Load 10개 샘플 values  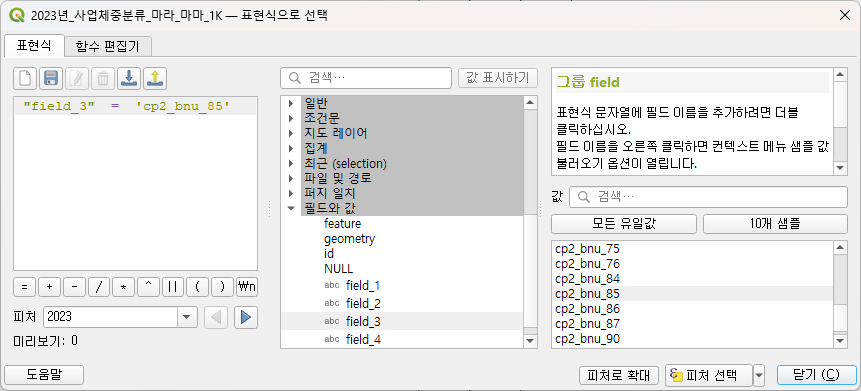[x=775, y=224]
